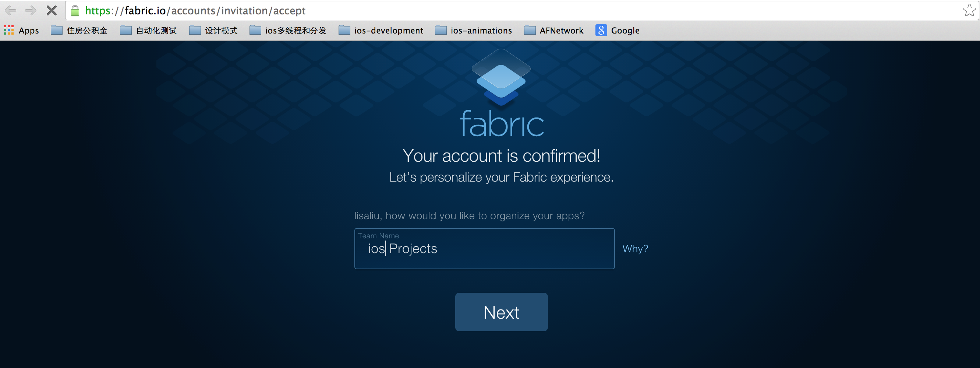Image resolution: width=980 pixels, height=368 pixels.
Task: Focus the Team Name input field
Action: pyautogui.click(x=484, y=249)
